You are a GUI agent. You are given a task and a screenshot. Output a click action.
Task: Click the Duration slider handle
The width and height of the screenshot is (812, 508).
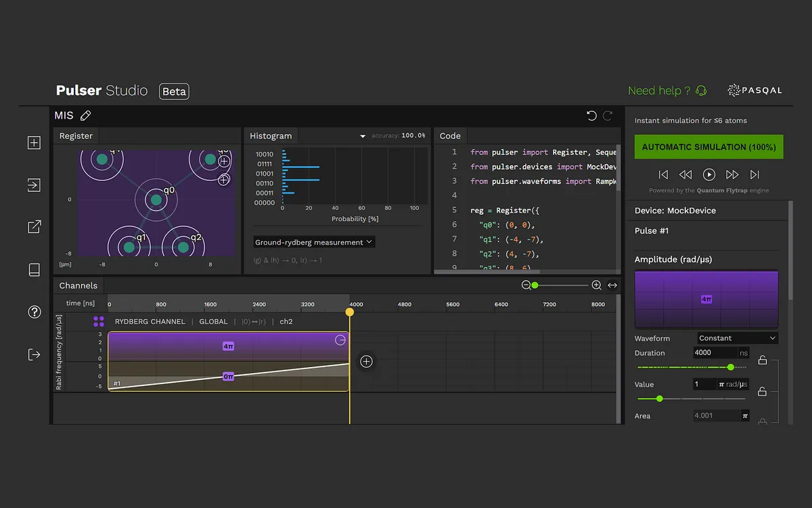[730, 367]
